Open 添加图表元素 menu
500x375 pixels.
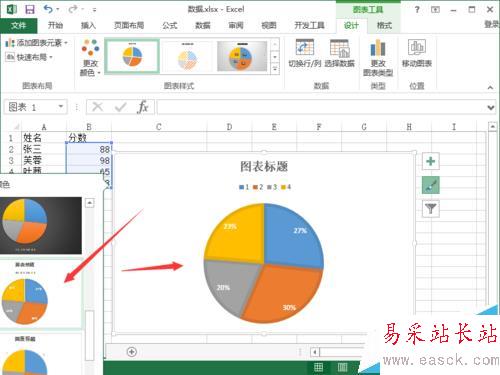(x=37, y=43)
